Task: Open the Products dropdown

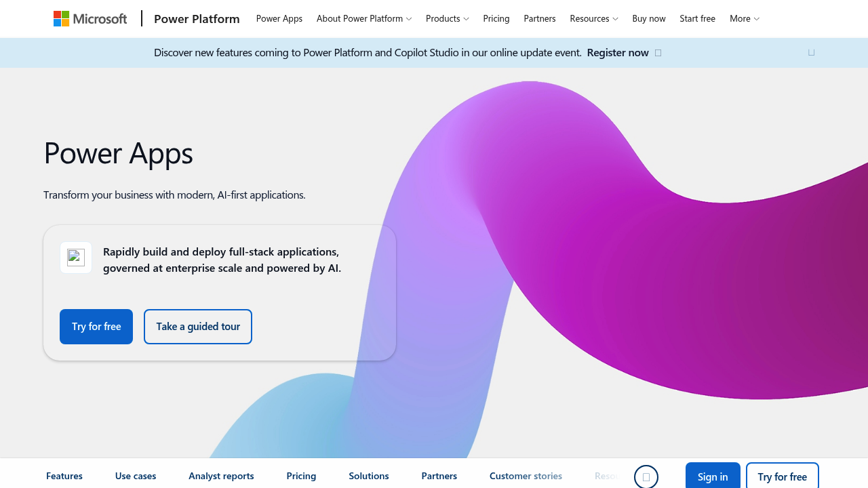Action: click(x=448, y=19)
